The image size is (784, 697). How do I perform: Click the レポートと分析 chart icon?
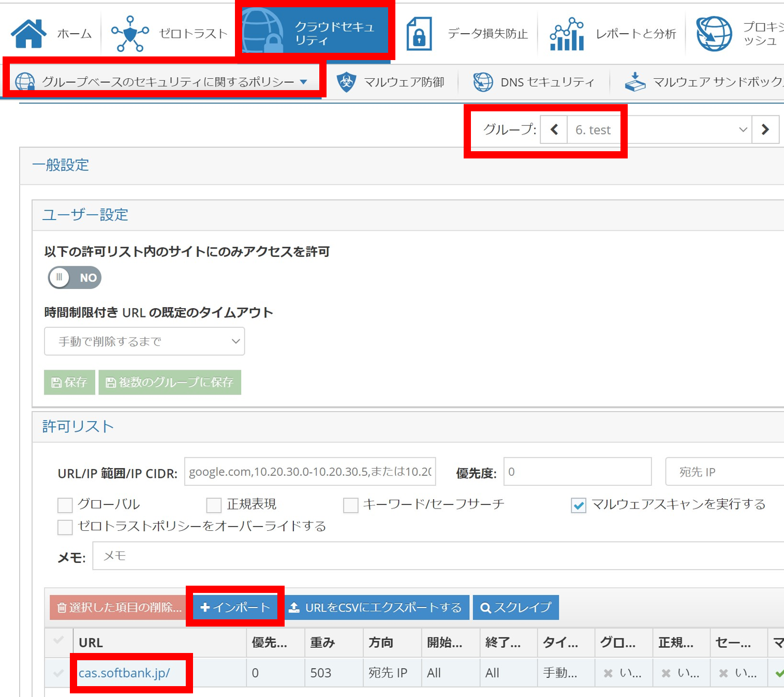click(566, 32)
